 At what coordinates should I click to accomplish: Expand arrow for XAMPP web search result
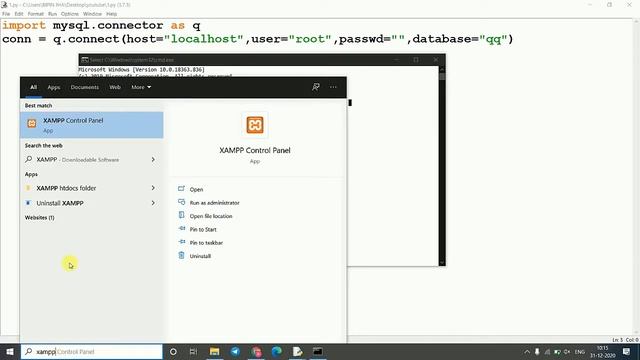[153, 160]
